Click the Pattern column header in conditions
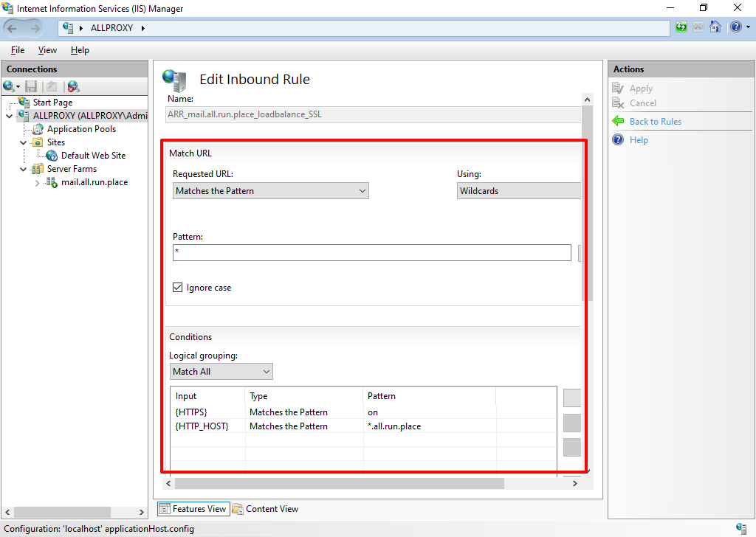 pos(429,396)
